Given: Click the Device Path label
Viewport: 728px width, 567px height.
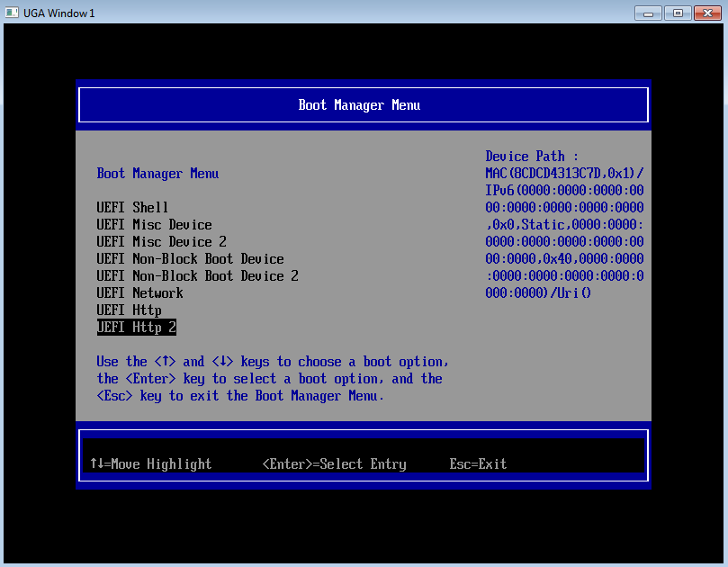Looking at the screenshot, I should coord(532,157).
